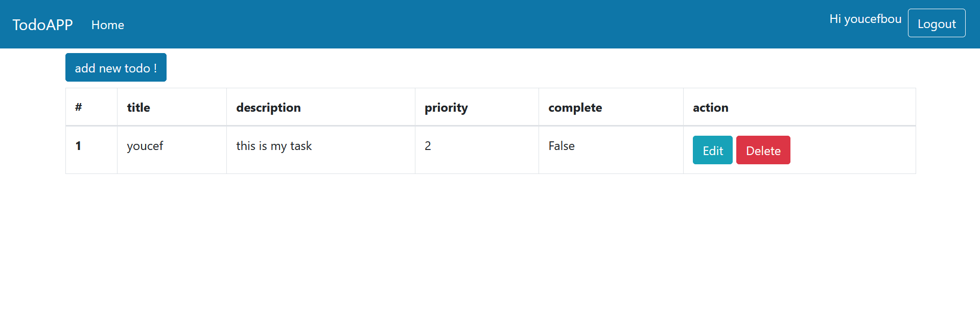
Task: Click the row number 1 cell
Action: 79,145
